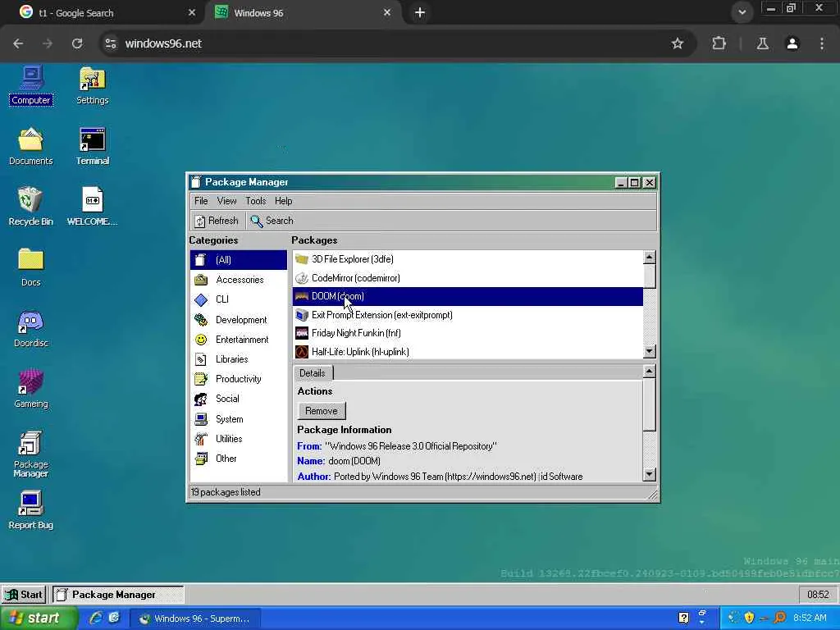The height and width of the screenshot is (630, 840).
Task: Select the (All) category
Action: pyautogui.click(x=239, y=260)
